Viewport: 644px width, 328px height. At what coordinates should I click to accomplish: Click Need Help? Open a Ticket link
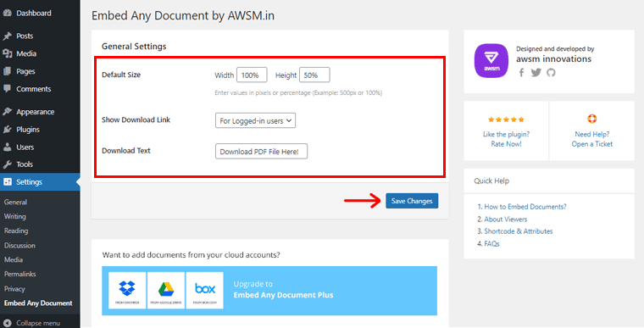[591, 139]
